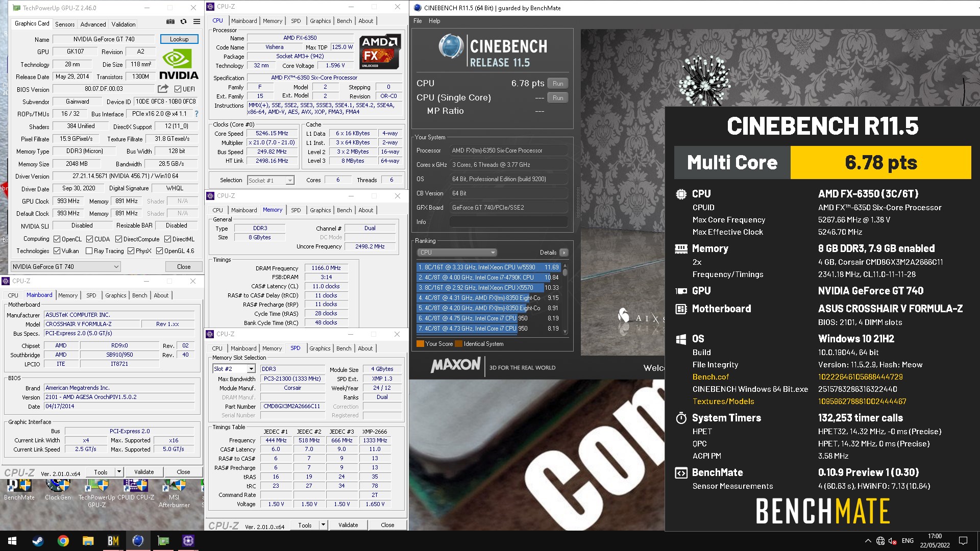Open the Windows Start menu

(12, 541)
